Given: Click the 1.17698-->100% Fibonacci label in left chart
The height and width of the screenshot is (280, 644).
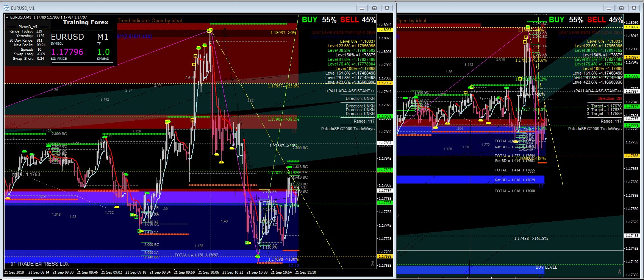Looking at the screenshot, I should tap(283, 259).
